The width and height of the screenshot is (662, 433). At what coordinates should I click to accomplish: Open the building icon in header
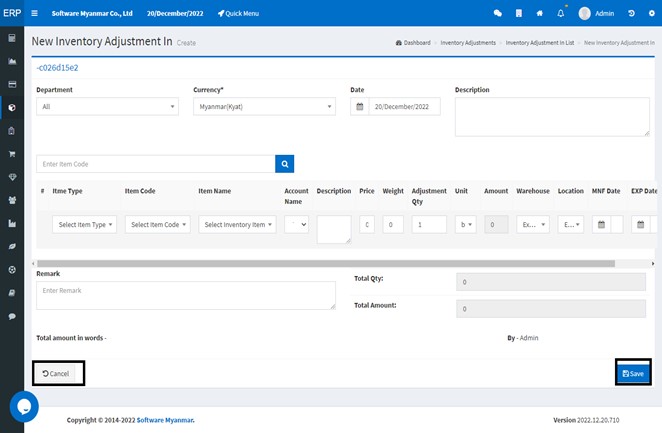(519, 13)
